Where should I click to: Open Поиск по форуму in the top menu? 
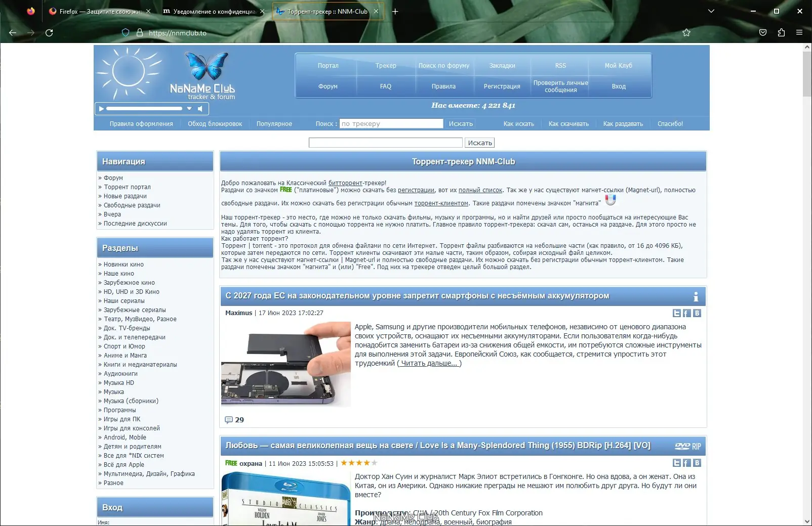[x=444, y=66]
